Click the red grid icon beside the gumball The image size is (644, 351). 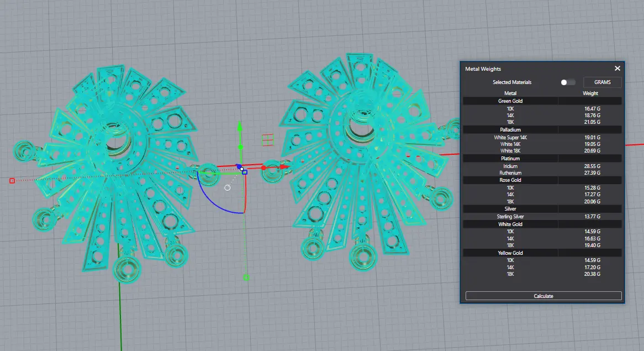(268, 140)
